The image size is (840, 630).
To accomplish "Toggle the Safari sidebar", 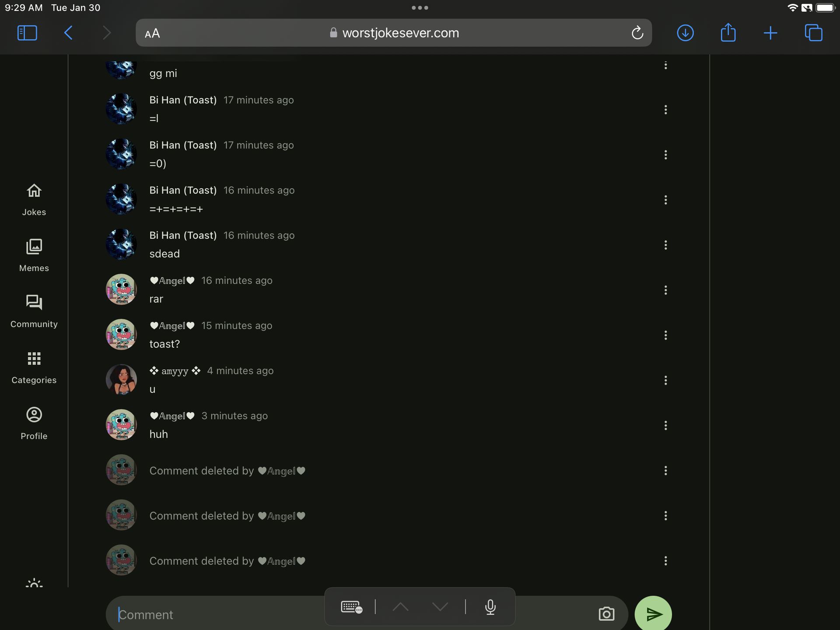I will [x=27, y=33].
